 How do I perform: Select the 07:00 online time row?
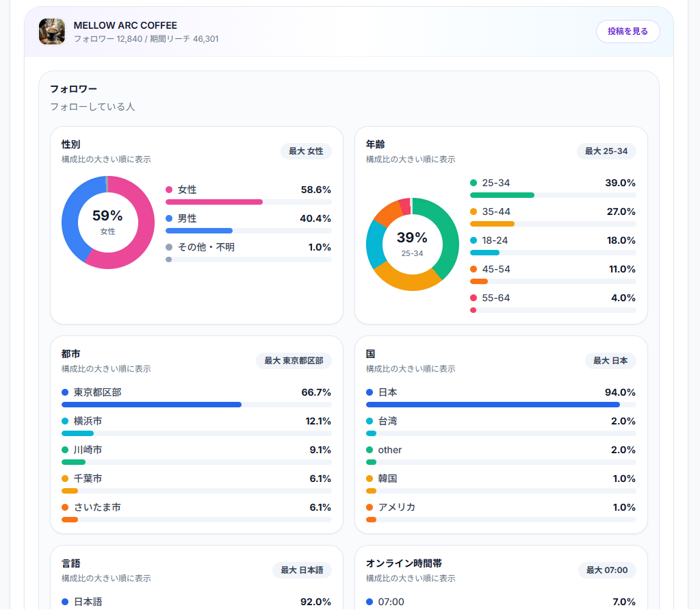coord(501,603)
